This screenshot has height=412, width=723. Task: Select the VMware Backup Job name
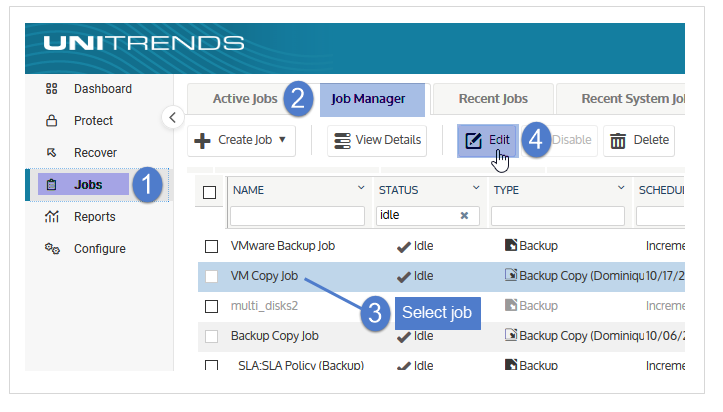click(x=283, y=246)
